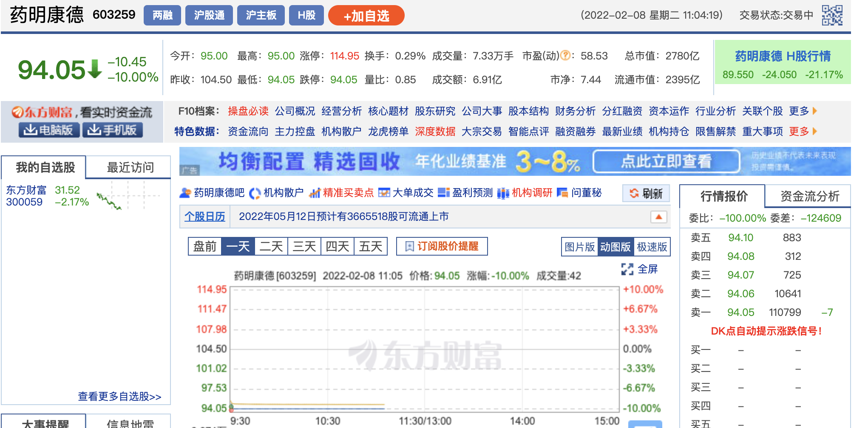The width and height of the screenshot is (868, 428).
Task: Click DK点自动提示涨跌信号 link
Action: click(766, 331)
